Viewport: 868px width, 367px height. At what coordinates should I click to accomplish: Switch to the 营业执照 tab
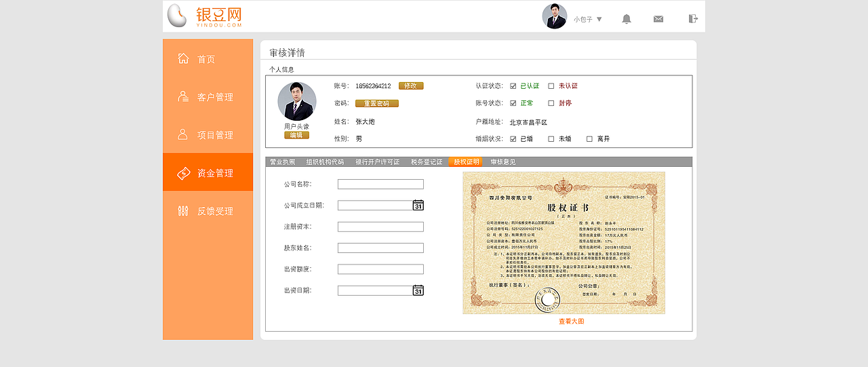(283, 162)
